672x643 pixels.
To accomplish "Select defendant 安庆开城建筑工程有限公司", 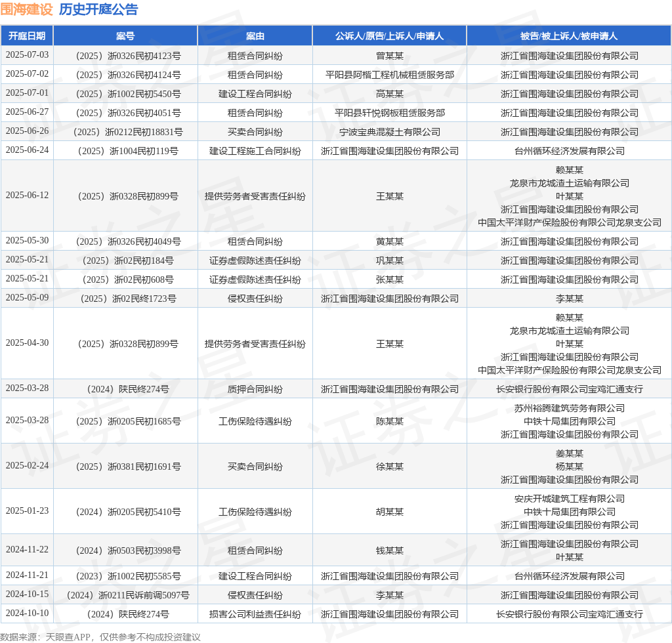I will coord(569,499).
